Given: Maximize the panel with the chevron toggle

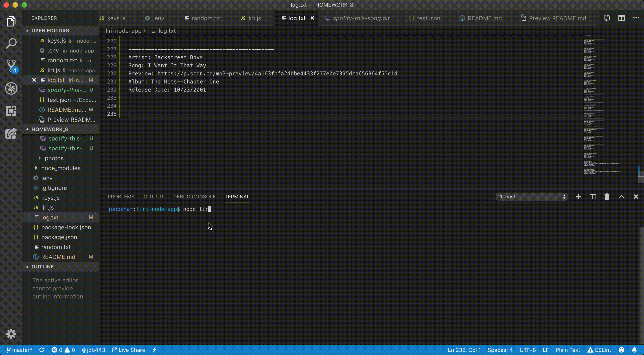Looking at the screenshot, I should pyautogui.click(x=622, y=197).
